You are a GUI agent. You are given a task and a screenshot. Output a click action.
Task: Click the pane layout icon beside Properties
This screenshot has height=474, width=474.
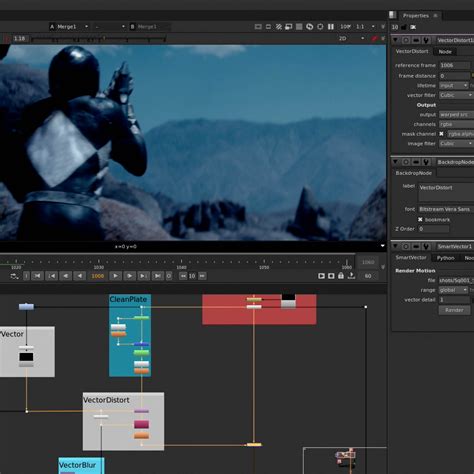[393, 15]
